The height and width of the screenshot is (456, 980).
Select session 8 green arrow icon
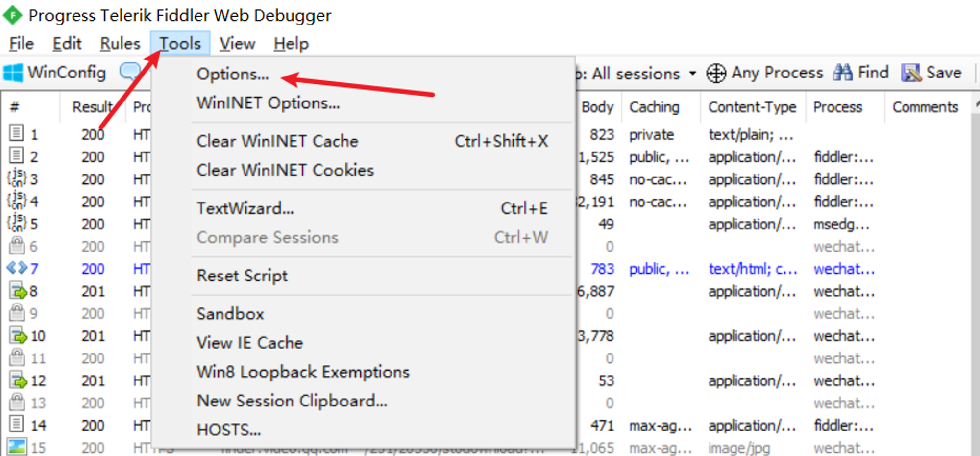point(18,291)
